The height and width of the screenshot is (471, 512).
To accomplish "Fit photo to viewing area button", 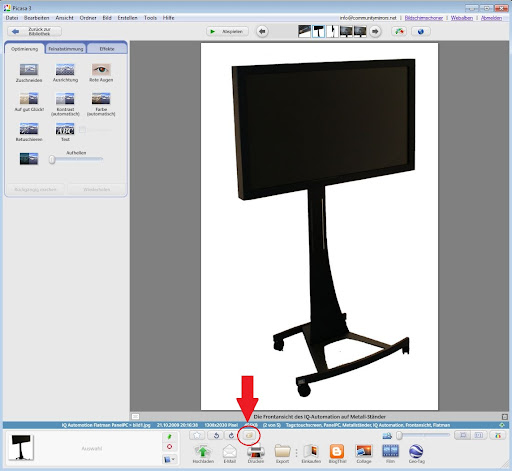I will click(463, 435).
